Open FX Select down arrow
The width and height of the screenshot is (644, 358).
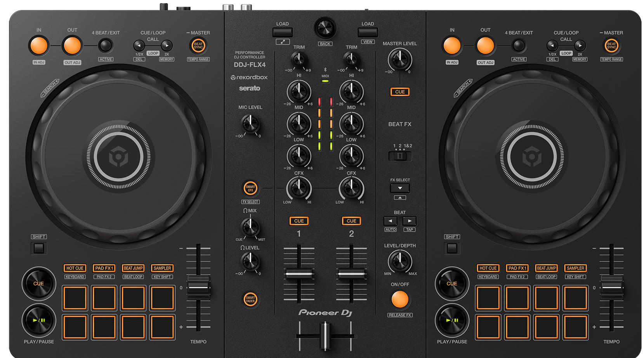(400, 188)
